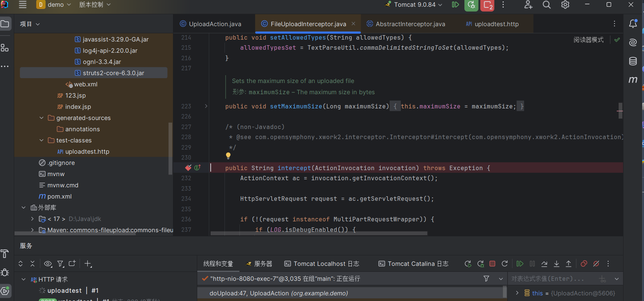
Task: Toggle Mute Breakpoints in debugger toolbar
Action: coord(596,264)
